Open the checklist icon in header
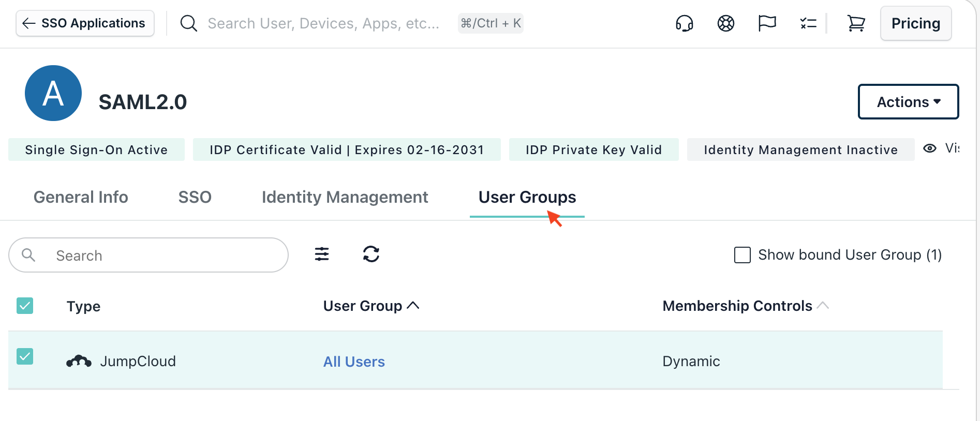 [x=808, y=23]
